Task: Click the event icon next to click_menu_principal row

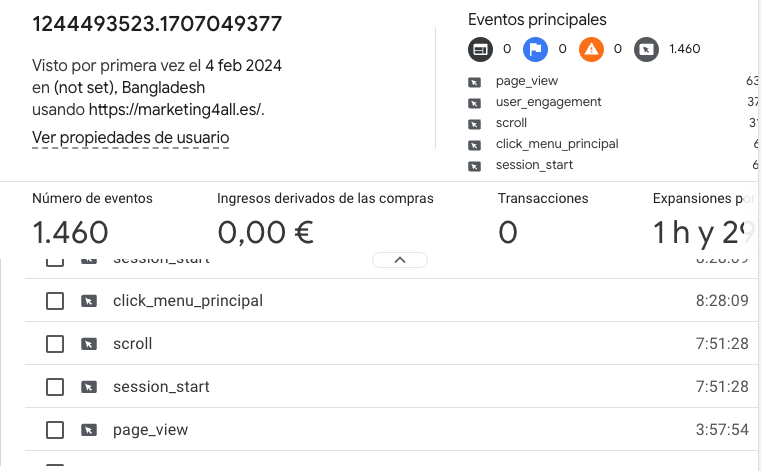Action: [88, 301]
